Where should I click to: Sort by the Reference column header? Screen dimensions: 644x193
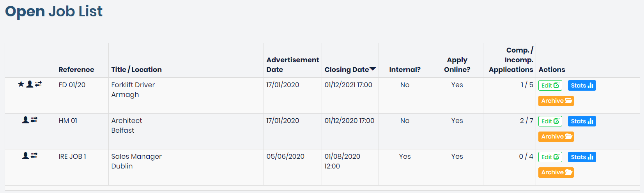[76, 70]
